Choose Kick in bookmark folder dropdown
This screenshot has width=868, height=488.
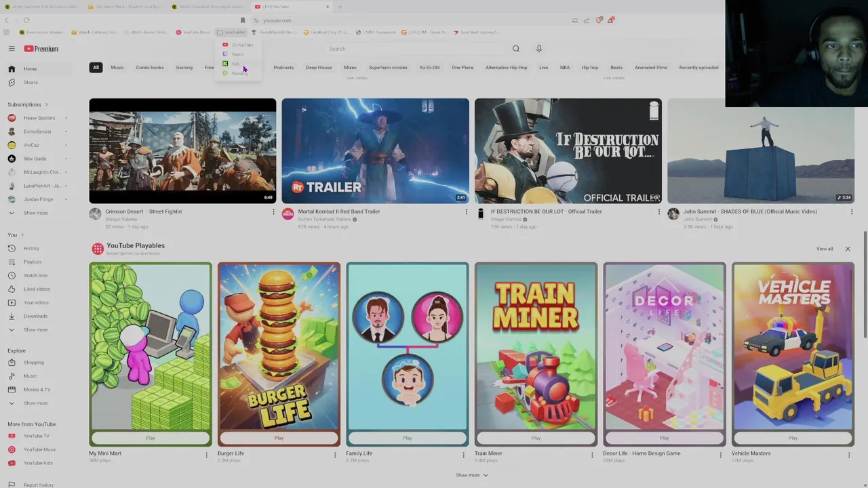[x=235, y=64]
